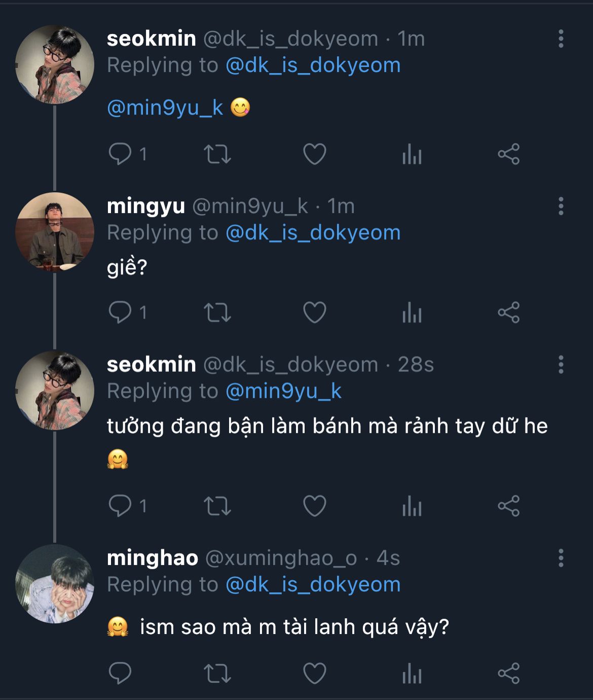The height and width of the screenshot is (700, 593).
Task: View analytics for mingyu's "giề?" tweet
Action: (x=412, y=312)
